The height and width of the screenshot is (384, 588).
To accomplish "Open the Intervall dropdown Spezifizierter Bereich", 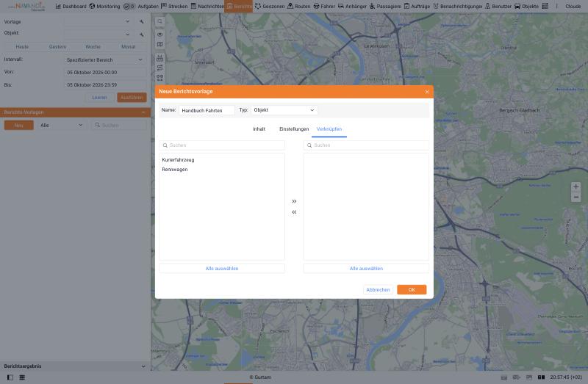I will pyautogui.click(x=104, y=60).
